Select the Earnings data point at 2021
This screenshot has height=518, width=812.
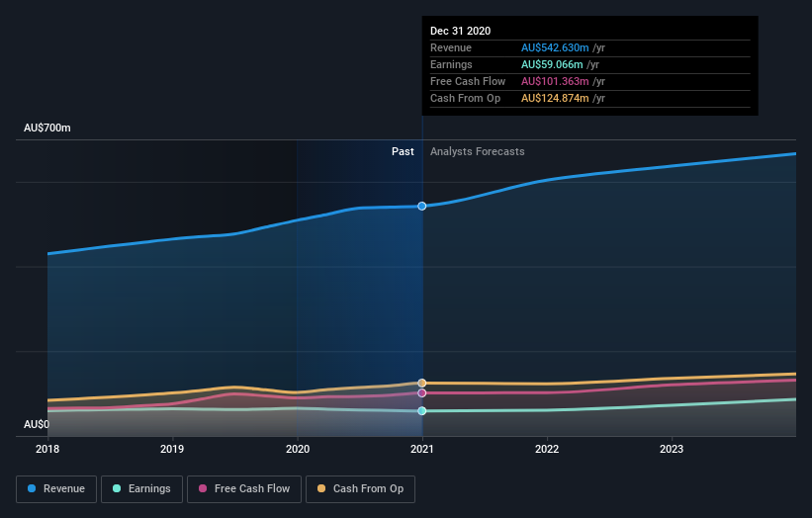[422, 411]
